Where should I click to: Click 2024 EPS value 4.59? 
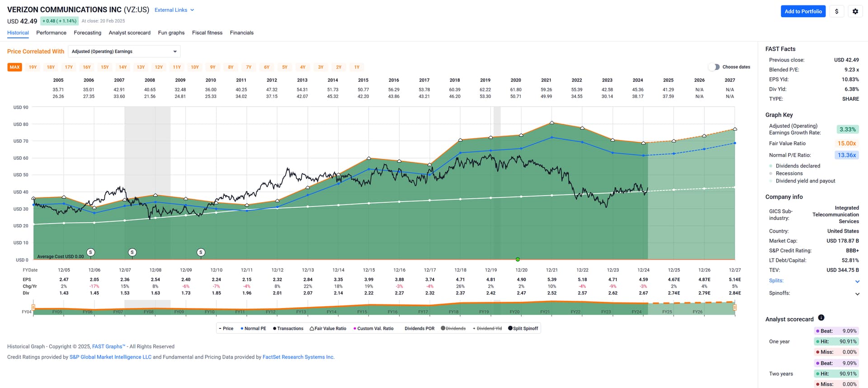click(643, 280)
